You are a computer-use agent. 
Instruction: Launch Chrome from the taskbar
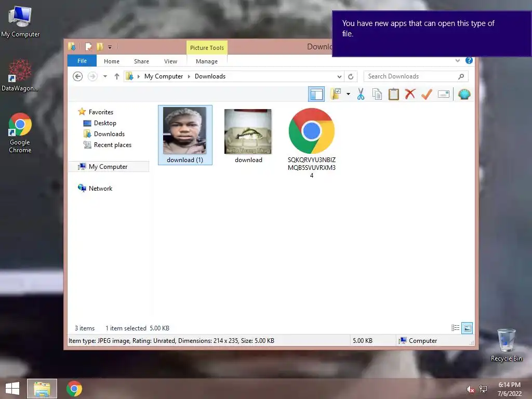pyautogui.click(x=74, y=389)
